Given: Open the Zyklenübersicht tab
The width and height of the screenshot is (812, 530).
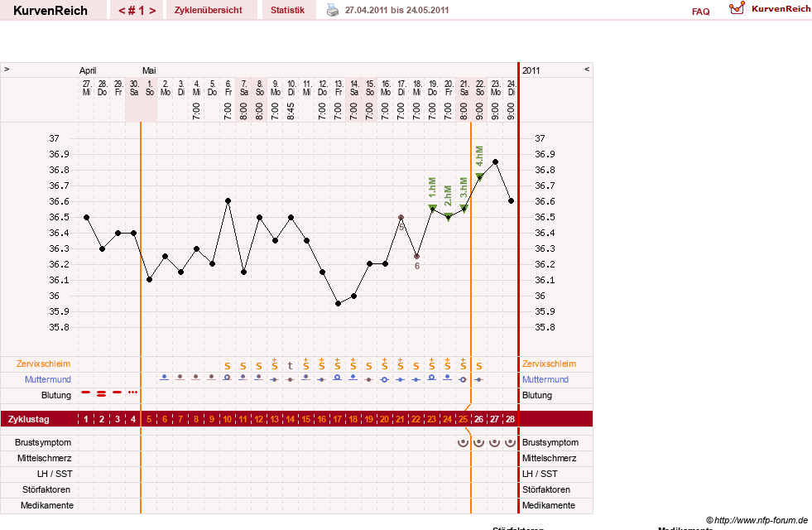Looking at the screenshot, I should 209,10.
